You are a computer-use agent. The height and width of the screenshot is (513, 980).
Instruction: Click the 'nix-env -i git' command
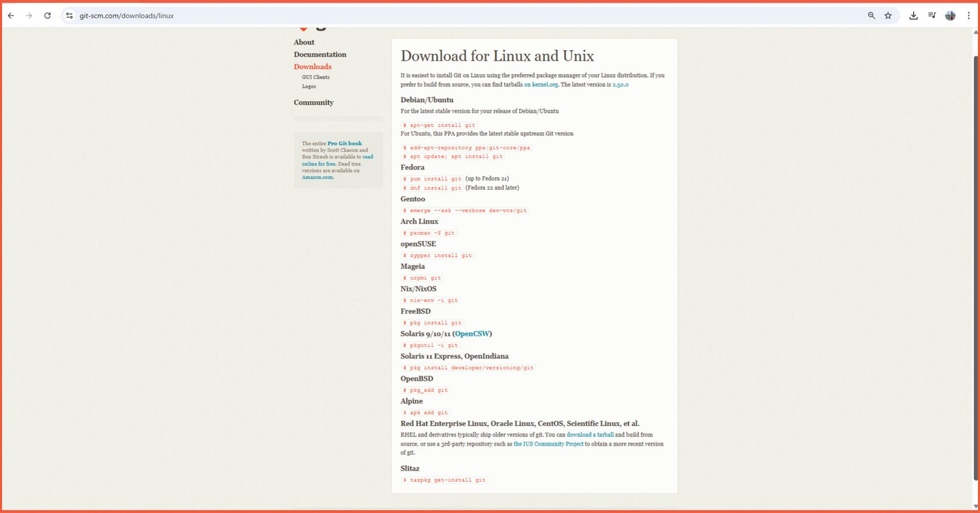(x=430, y=301)
